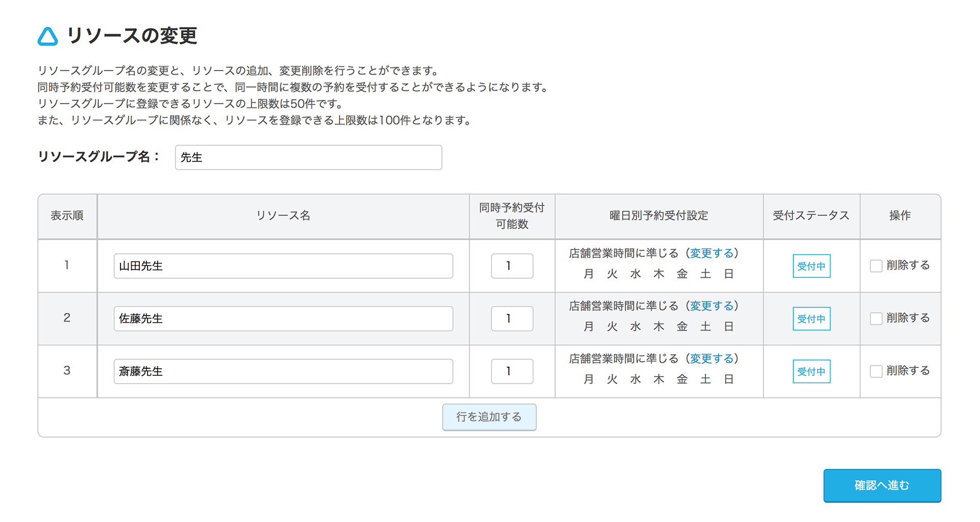This screenshot has height=522, width=980.
Task: Click the 同時予約受付可能数 column header
Action: [512, 216]
